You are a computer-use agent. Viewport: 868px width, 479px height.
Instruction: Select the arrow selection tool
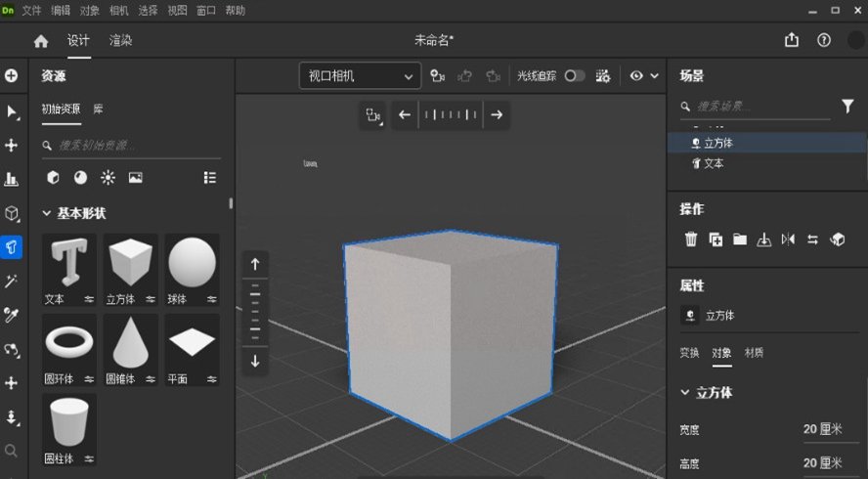(x=11, y=111)
